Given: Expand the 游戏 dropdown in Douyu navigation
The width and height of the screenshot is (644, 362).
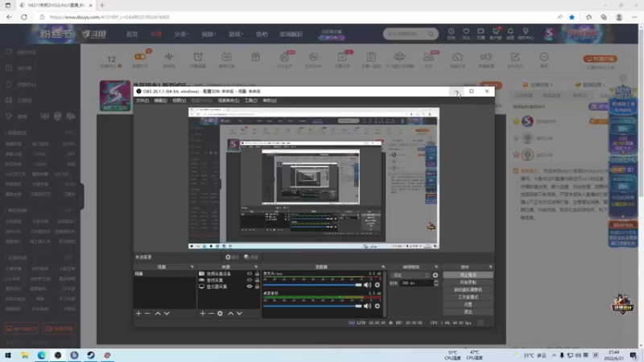Looking at the screenshot, I should [x=236, y=34].
